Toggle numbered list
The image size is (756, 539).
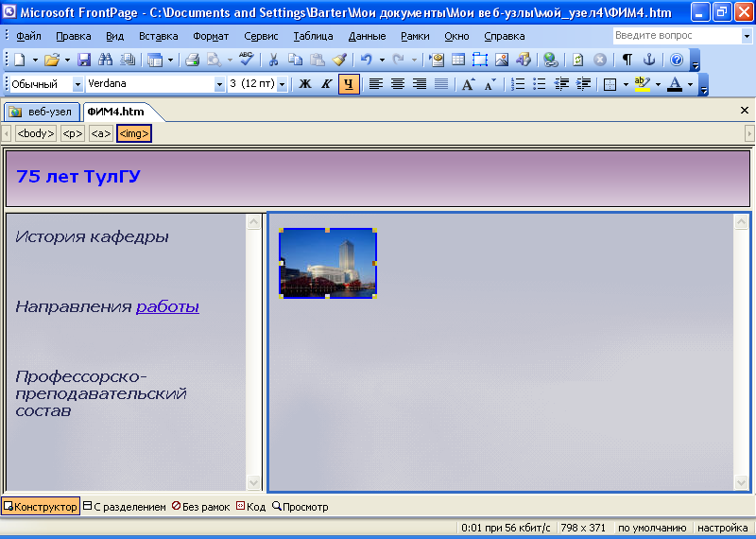coord(518,84)
